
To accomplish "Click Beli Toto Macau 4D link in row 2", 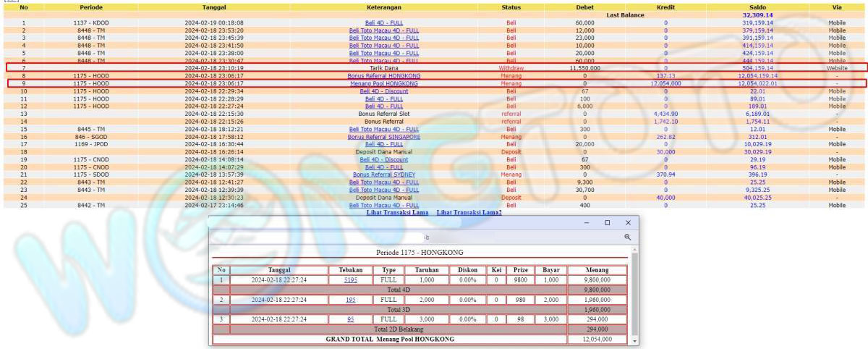I will point(383,30).
